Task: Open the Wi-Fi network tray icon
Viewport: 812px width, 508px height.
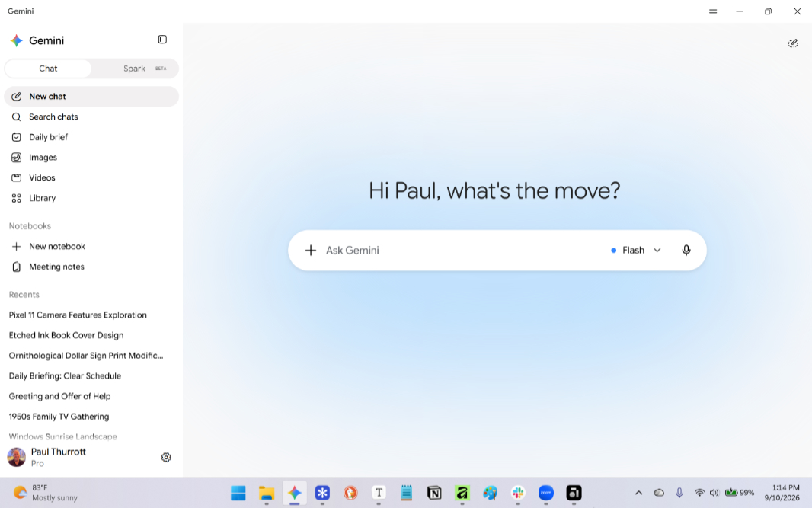Action: tap(699, 493)
